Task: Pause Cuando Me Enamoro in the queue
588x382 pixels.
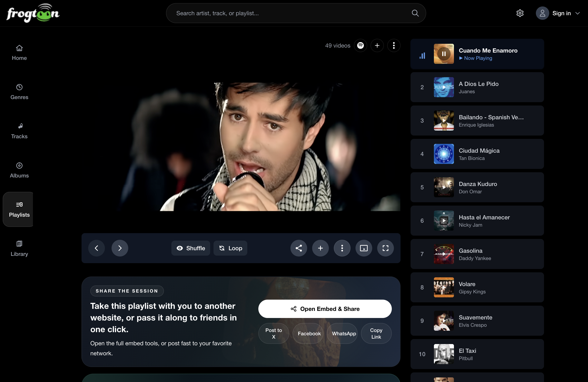Action: coord(444,54)
